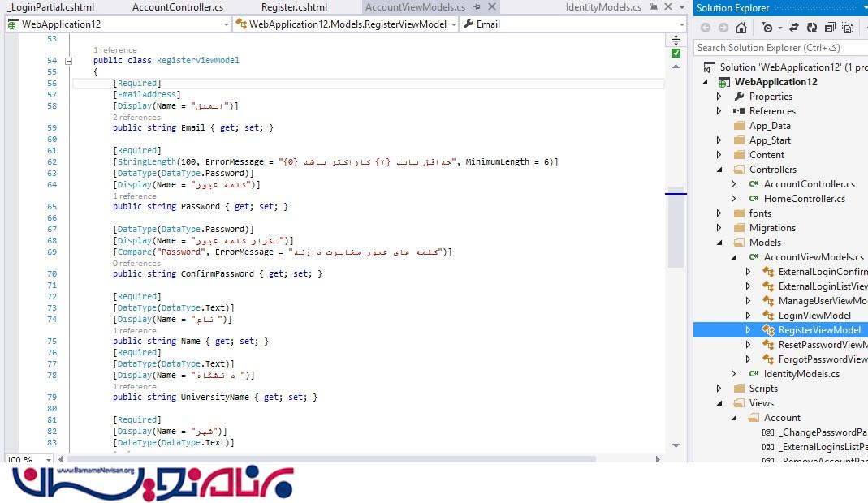Click the C# icon beside AccountController.cs

click(754, 183)
